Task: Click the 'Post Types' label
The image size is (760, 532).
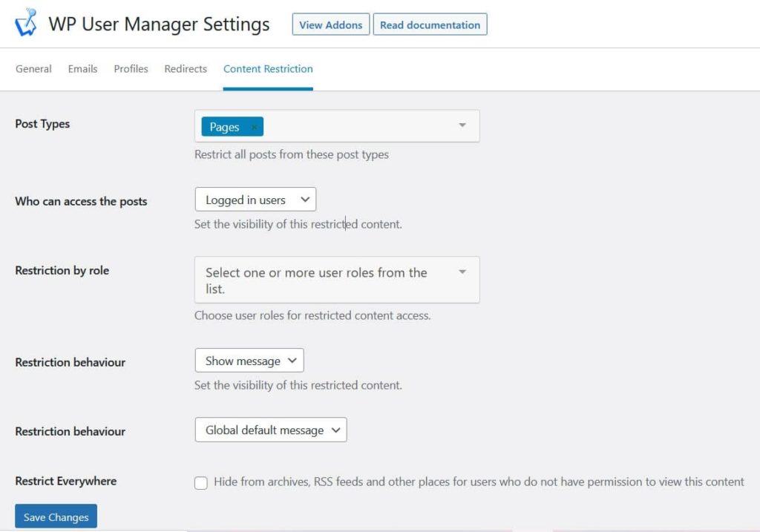Action: pyautogui.click(x=42, y=124)
